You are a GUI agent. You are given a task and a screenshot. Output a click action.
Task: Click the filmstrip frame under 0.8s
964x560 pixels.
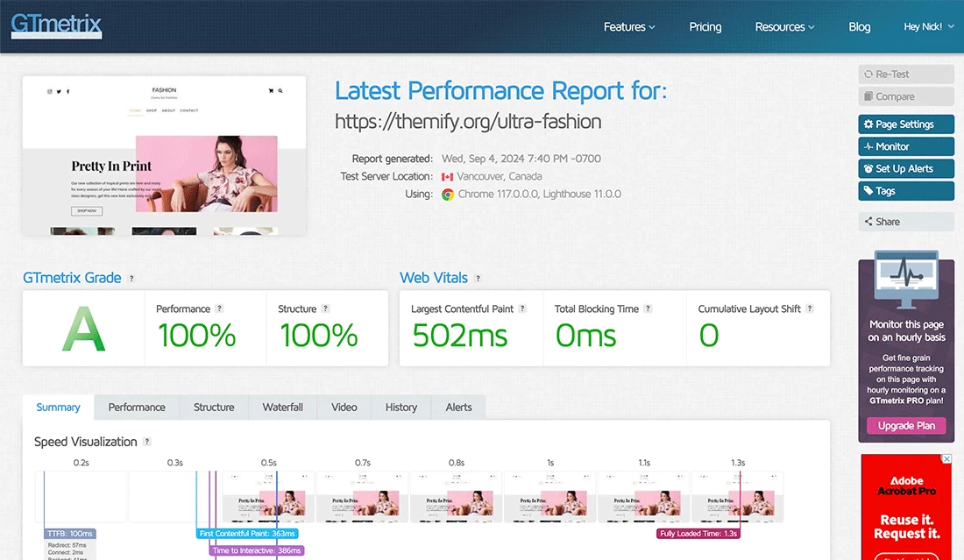point(457,497)
